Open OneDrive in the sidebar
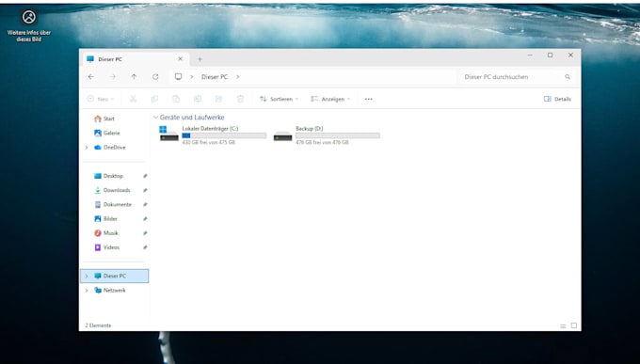The image size is (640, 364). click(x=110, y=148)
